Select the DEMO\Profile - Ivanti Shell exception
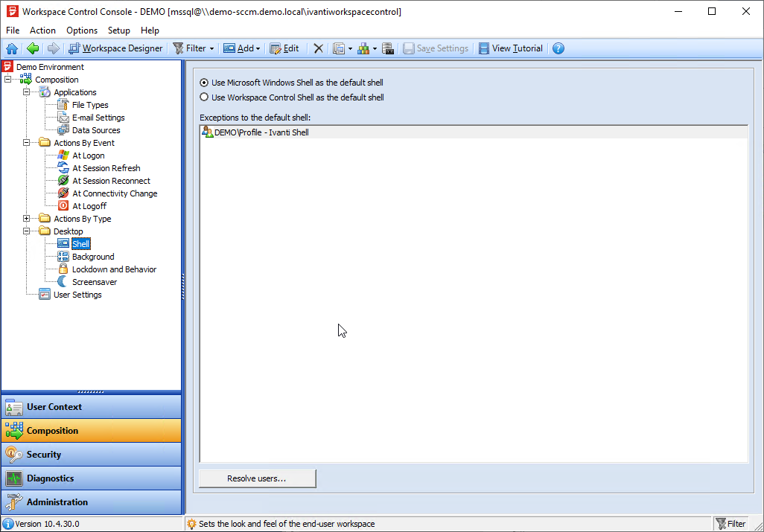The image size is (764, 532). pyautogui.click(x=261, y=132)
